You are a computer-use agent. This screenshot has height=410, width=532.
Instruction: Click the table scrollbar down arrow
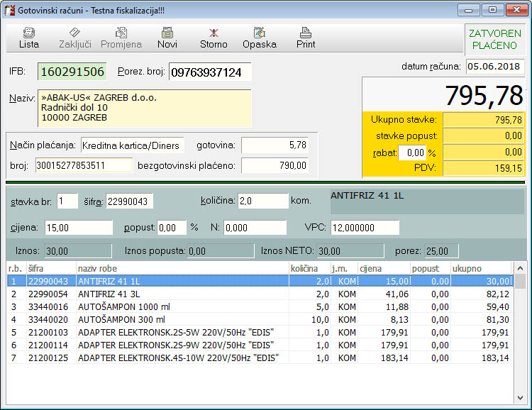point(521,397)
